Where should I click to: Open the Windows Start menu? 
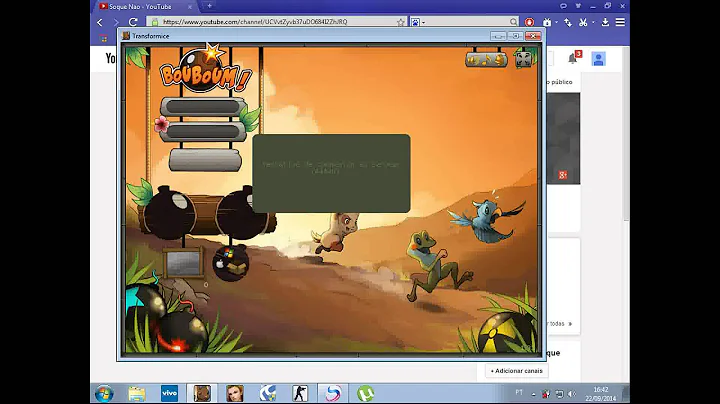(x=104, y=394)
